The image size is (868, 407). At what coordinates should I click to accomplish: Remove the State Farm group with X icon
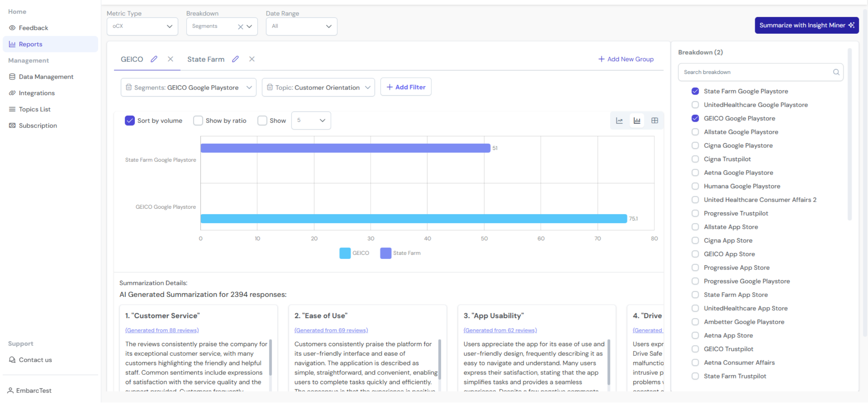coord(252,59)
